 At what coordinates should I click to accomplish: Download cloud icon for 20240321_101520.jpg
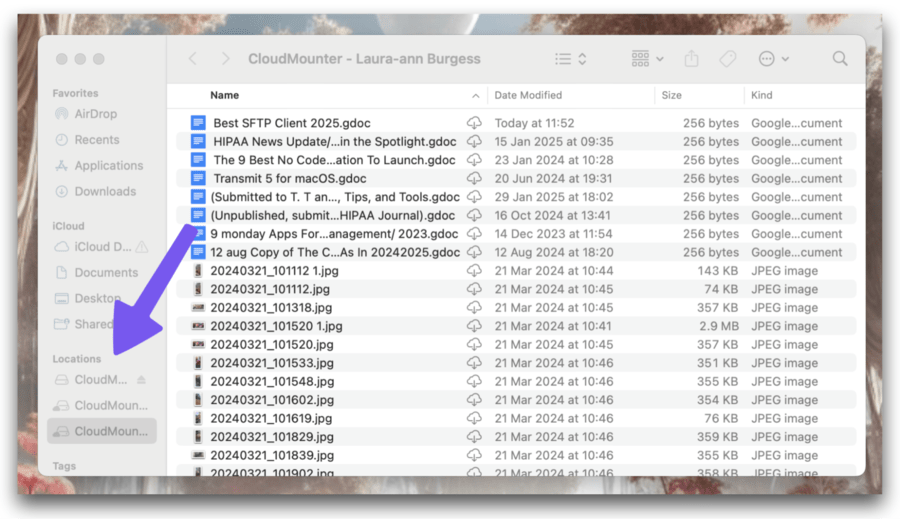[474, 344]
